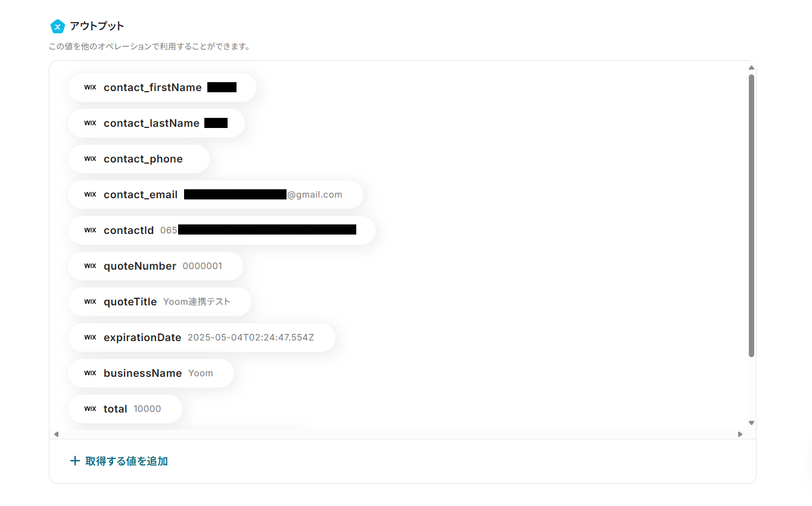Click the blue output icon beside アウトプット

tap(57, 26)
